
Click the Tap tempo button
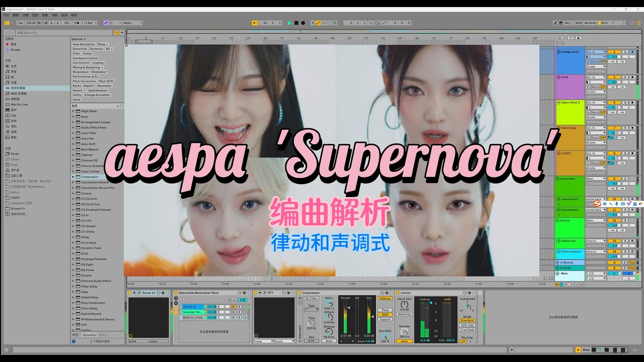coord(20,23)
